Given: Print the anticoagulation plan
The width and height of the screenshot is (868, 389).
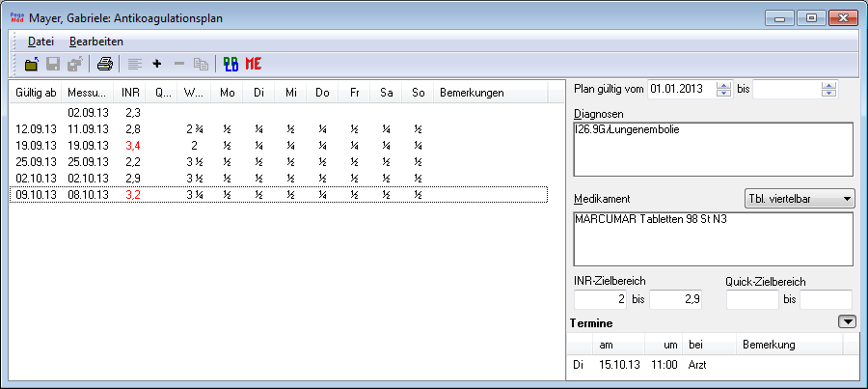Looking at the screenshot, I should (104, 65).
